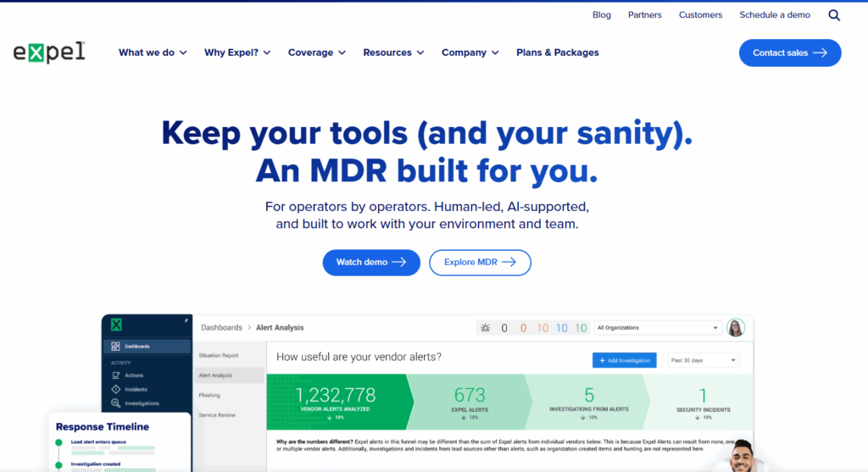Click Dashboards breadcrumb link

(221, 328)
